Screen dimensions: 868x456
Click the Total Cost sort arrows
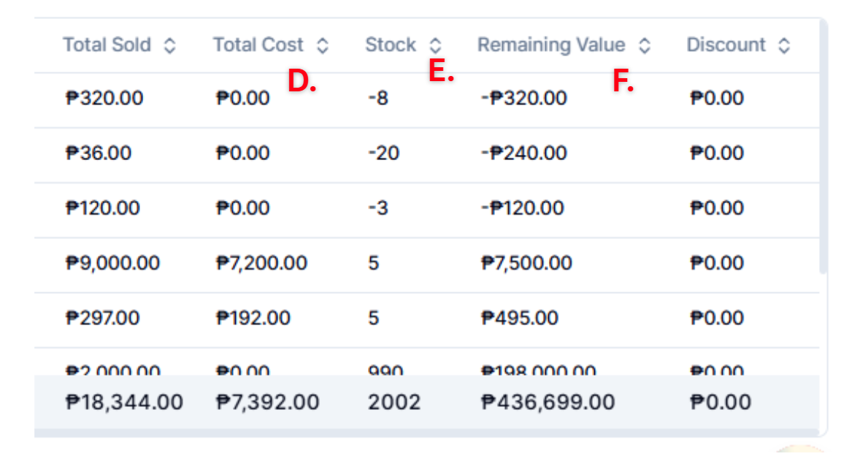[323, 45]
